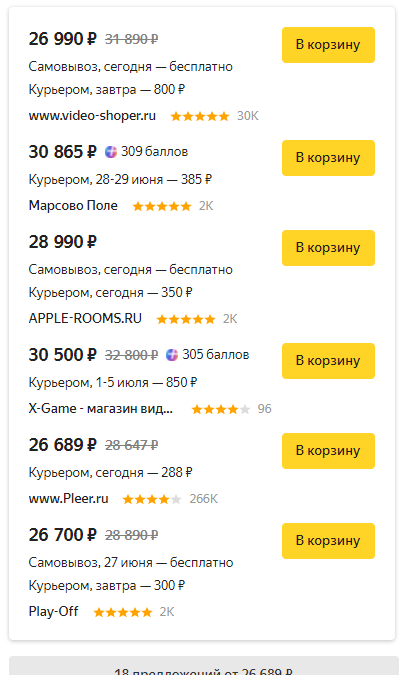Viewport: 409px width, 675px height.
Task: Open the APPLE-ROOMS.RU shop page
Action: point(85,319)
